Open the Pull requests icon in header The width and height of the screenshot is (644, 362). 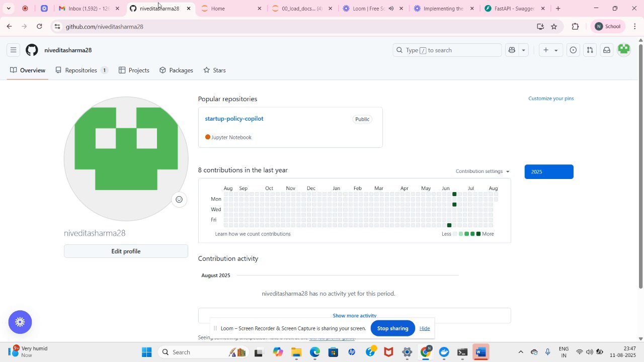click(x=590, y=50)
